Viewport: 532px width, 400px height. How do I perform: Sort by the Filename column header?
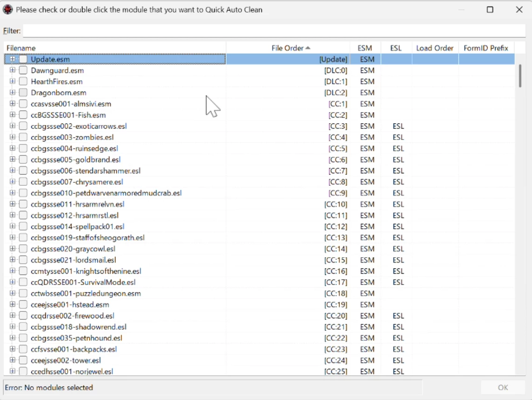(x=115, y=48)
